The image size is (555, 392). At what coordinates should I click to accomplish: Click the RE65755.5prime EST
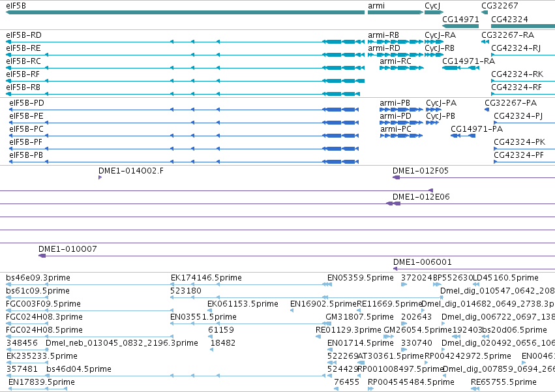point(475,389)
